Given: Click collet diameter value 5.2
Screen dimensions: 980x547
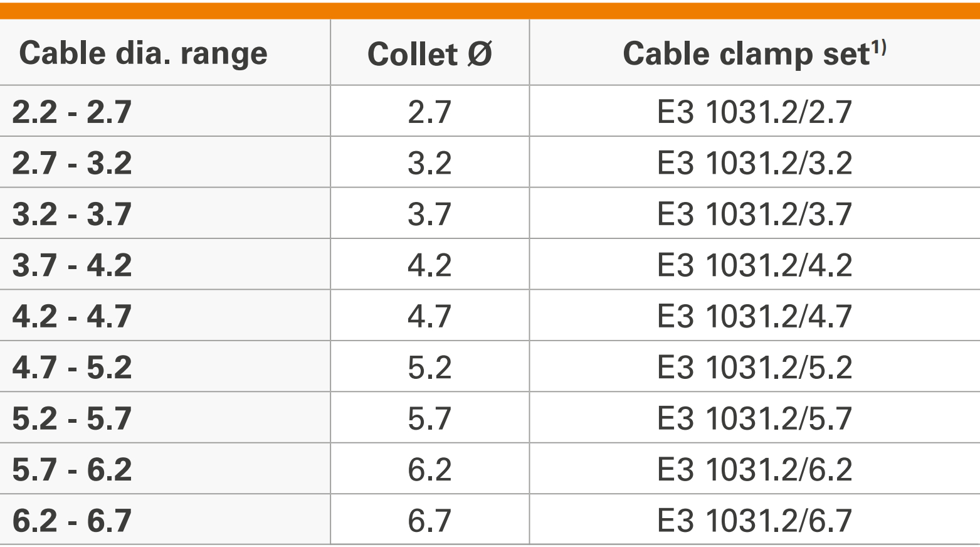Looking at the screenshot, I should pyautogui.click(x=429, y=368).
